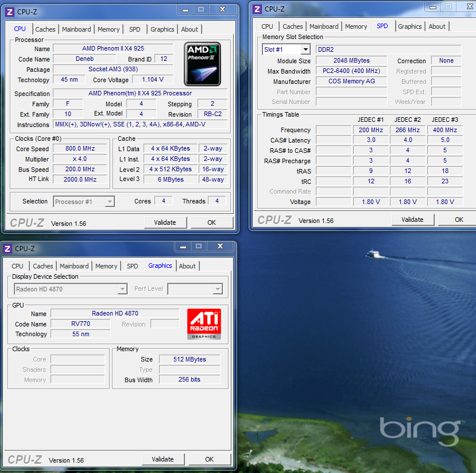Minimize the SPD tab window
Image resolution: width=476 pixels, height=473 pixels.
pos(433,7)
